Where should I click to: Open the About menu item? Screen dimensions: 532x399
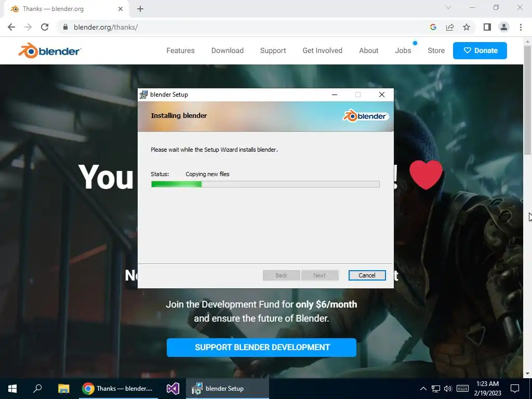pos(369,50)
